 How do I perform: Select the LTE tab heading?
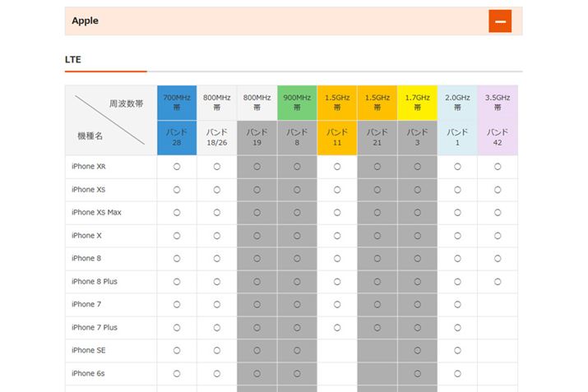pyautogui.click(x=73, y=60)
